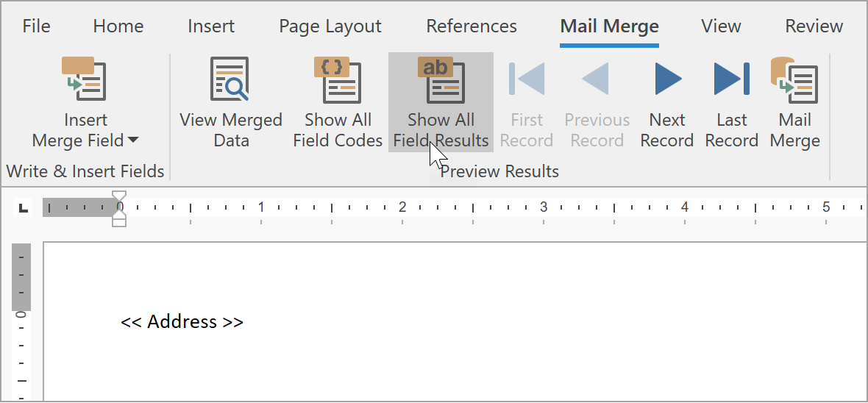Click the greyed Previous Record arrow
Viewport: 868px width, 403px height.
click(x=597, y=79)
